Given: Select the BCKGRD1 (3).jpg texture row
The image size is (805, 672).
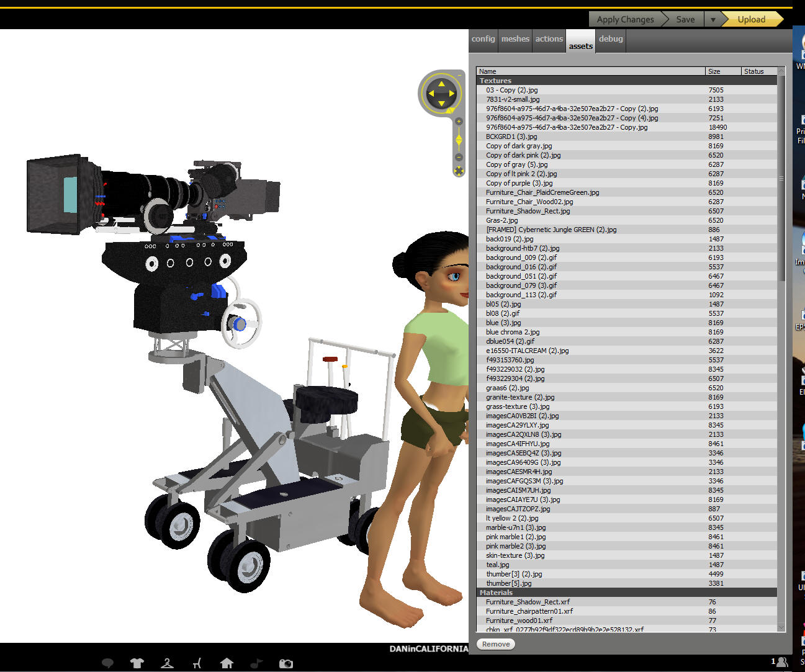Looking at the screenshot, I should pos(511,137).
